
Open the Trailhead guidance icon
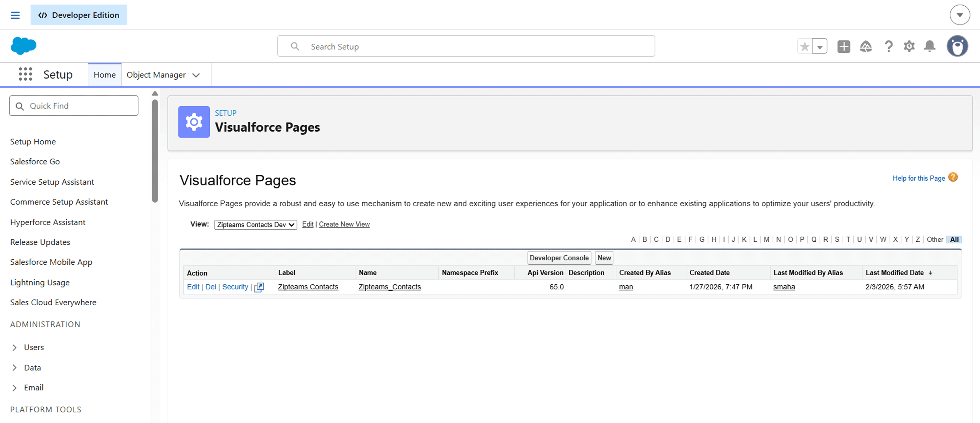[x=866, y=46]
